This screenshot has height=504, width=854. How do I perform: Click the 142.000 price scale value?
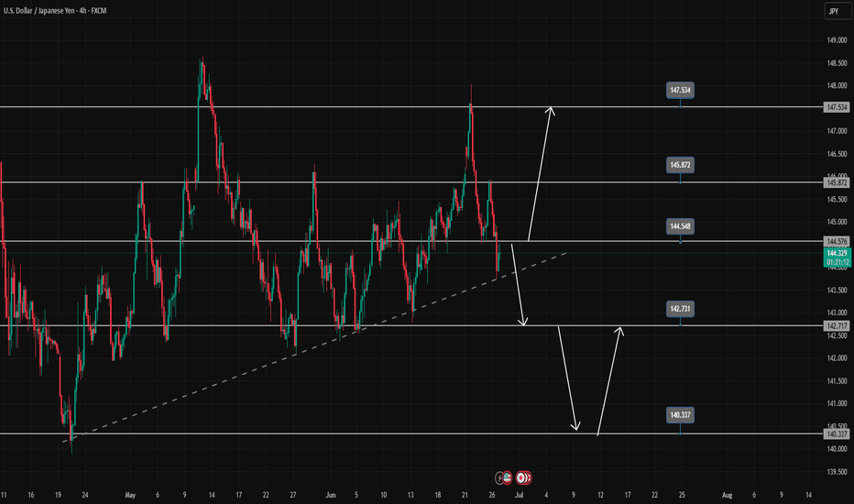(x=838, y=358)
